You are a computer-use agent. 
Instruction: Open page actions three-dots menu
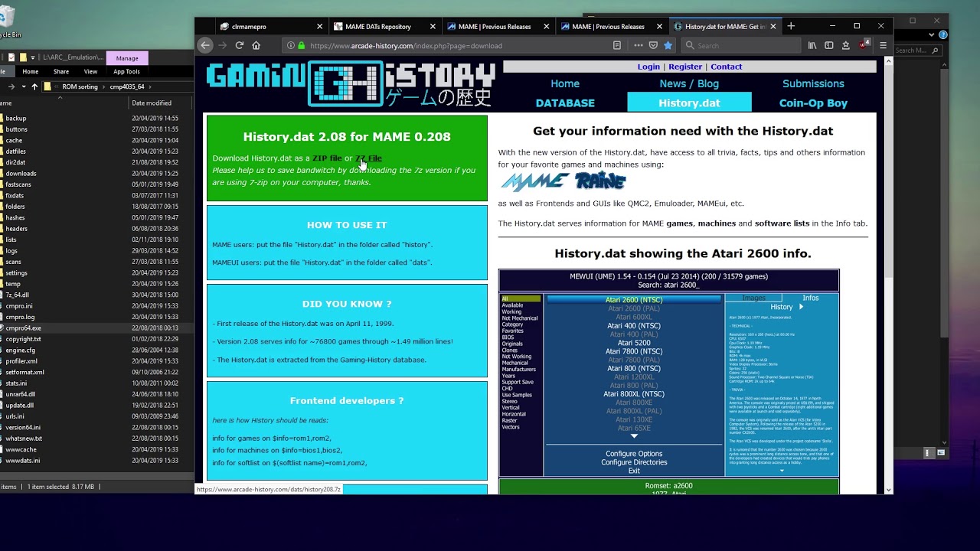click(x=639, y=45)
